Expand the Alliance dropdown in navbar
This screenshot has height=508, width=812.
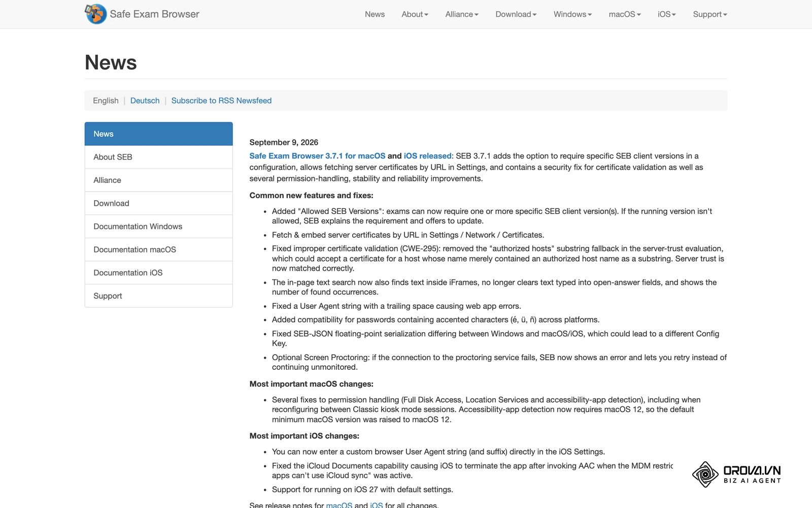pyautogui.click(x=462, y=14)
